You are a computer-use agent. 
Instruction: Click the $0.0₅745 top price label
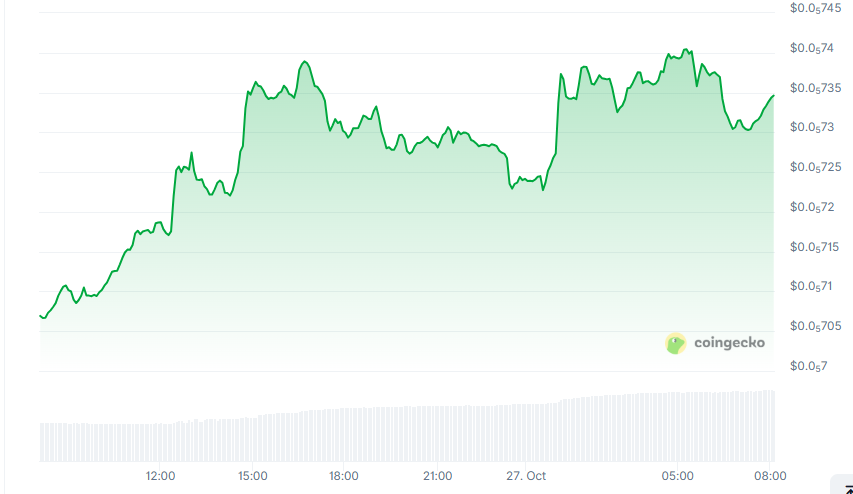(814, 9)
